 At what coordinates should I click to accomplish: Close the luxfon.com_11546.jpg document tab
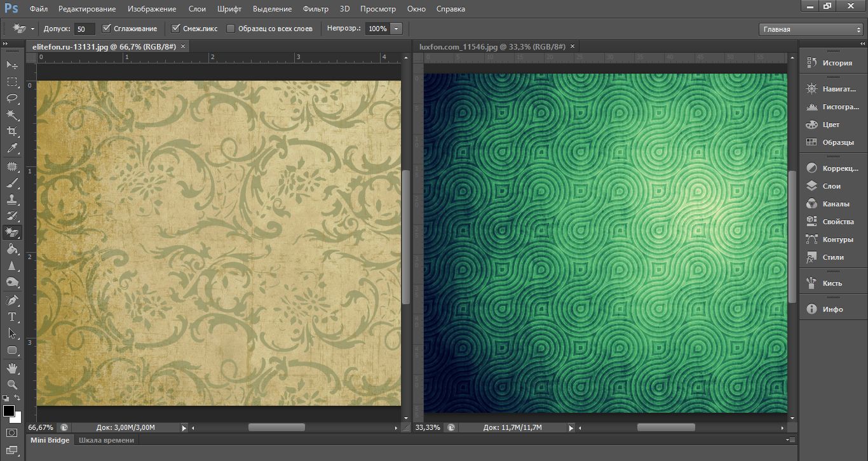point(573,46)
